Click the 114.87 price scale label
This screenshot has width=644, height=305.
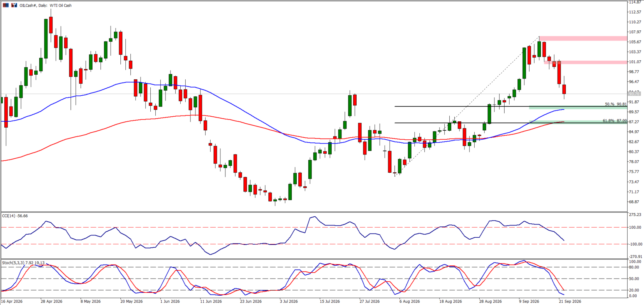click(635, 2)
